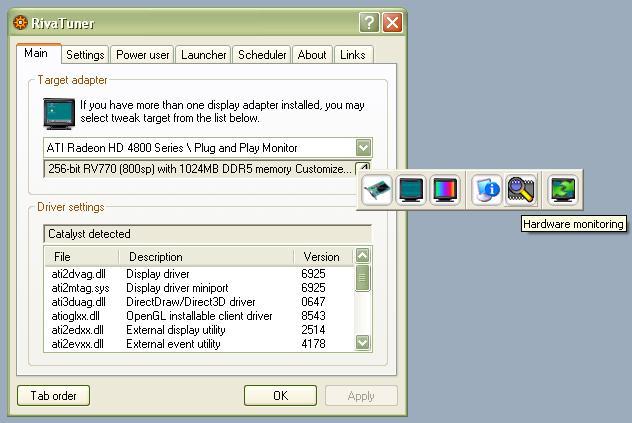Open Hardware monitoring magnifier icon
Image resolution: width=632 pixels, height=423 pixels.
[x=521, y=190]
